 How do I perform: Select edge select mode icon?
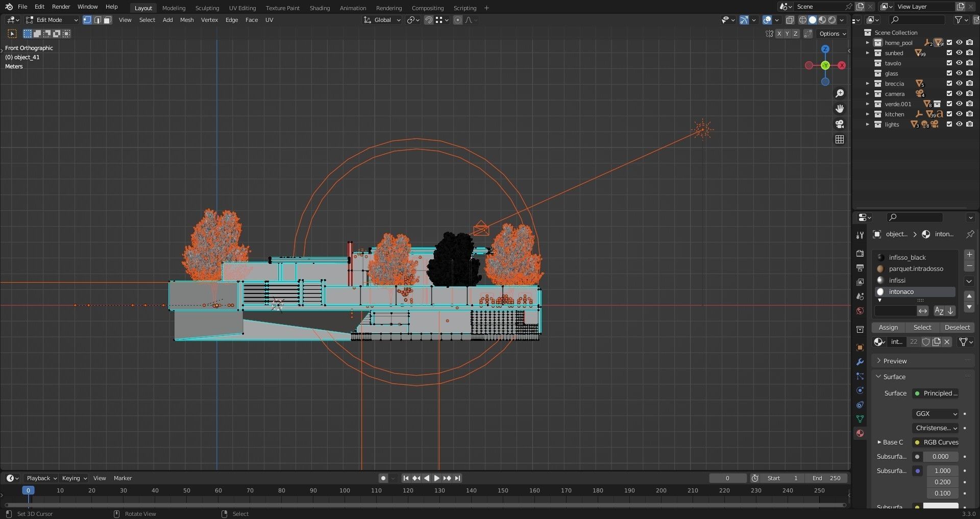97,20
